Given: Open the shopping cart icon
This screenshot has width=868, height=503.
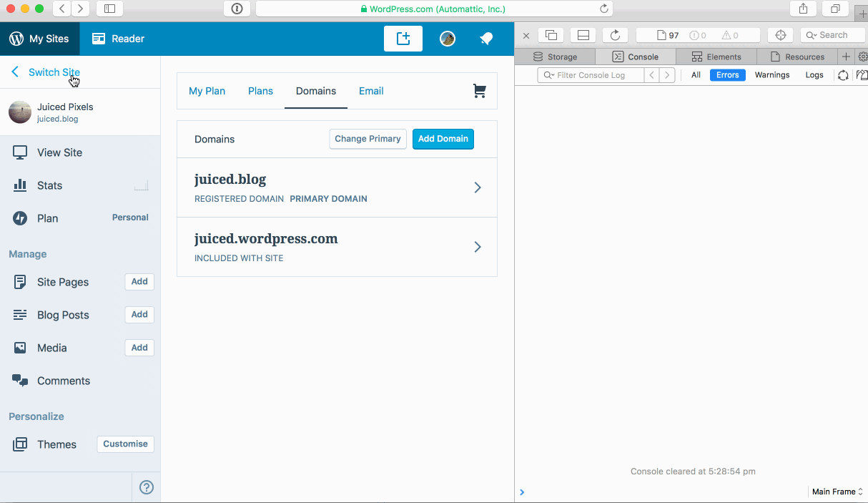Looking at the screenshot, I should (x=479, y=91).
